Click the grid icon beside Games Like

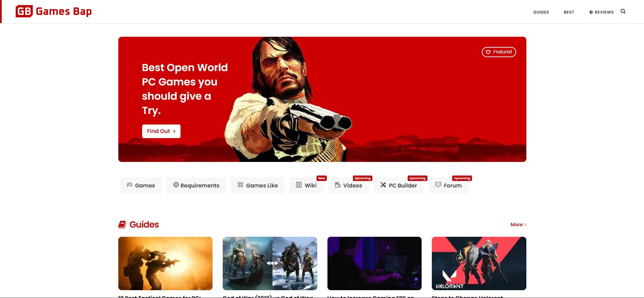pyautogui.click(x=240, y=185)
